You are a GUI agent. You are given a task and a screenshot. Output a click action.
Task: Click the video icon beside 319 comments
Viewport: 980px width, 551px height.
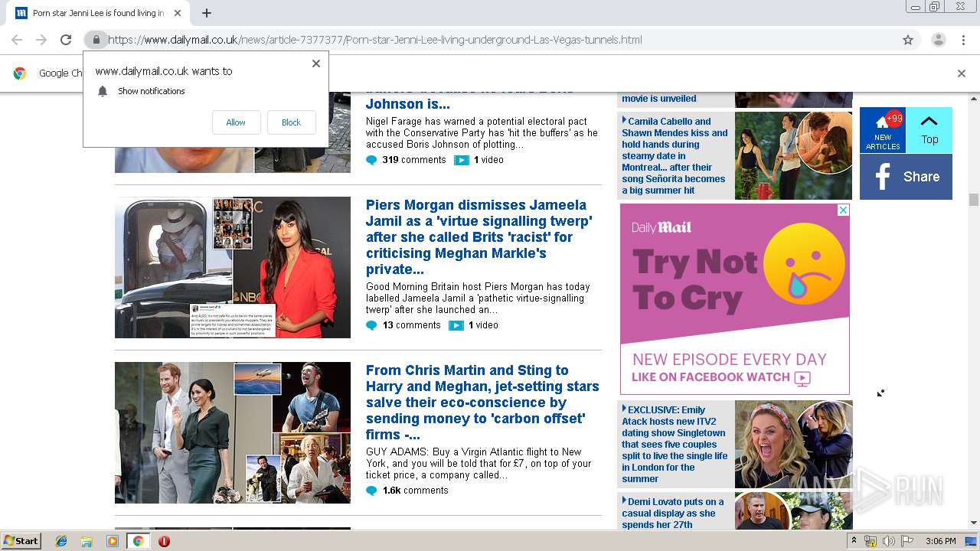[x=461, y=160]
